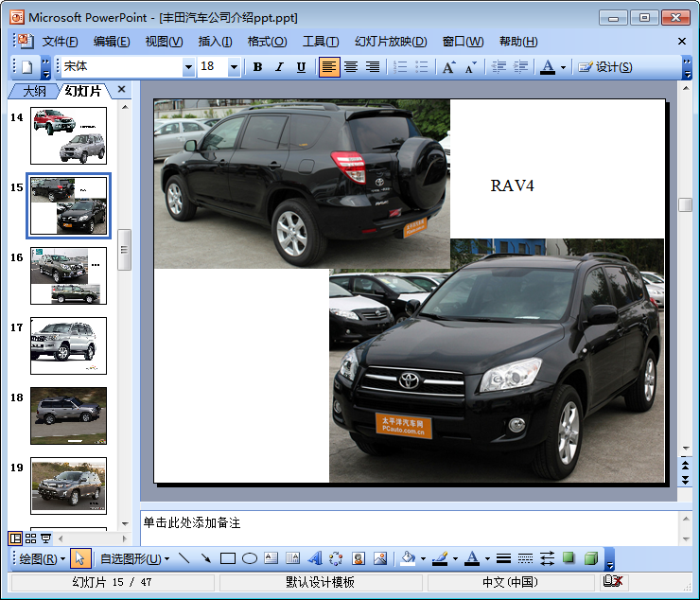Increase font size with large A icon

click(x=449, y=67)
